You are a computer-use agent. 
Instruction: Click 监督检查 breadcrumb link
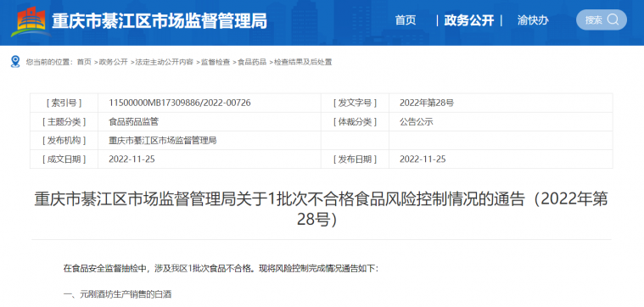coord(216,62)
